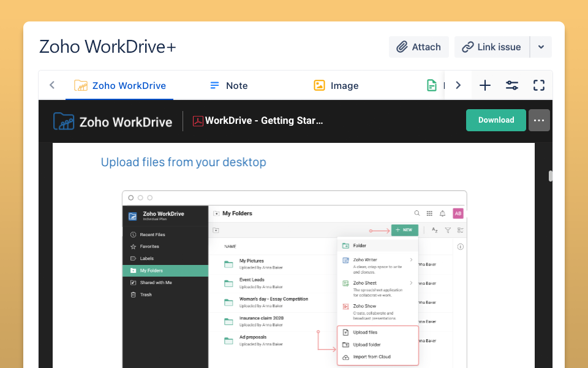Click Recent Files in the sidebar
Viewport: 588px width, 368px height.
click(153, 235)
